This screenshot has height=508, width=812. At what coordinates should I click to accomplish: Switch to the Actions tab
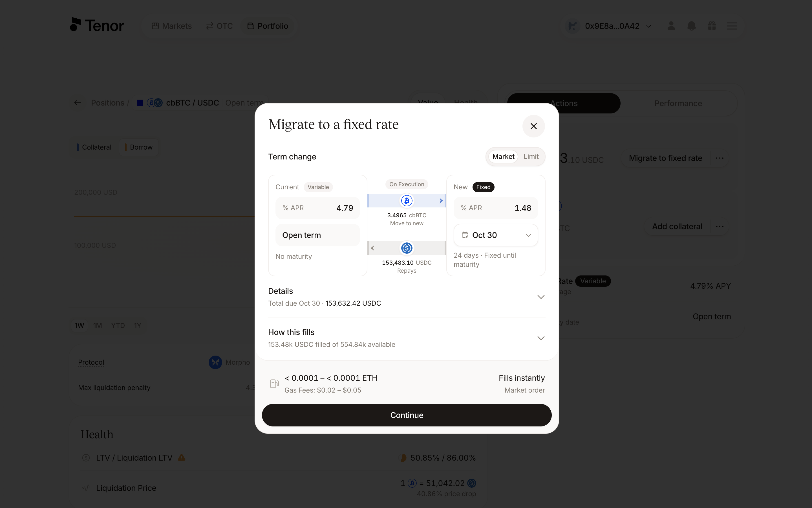click(564, 103)
